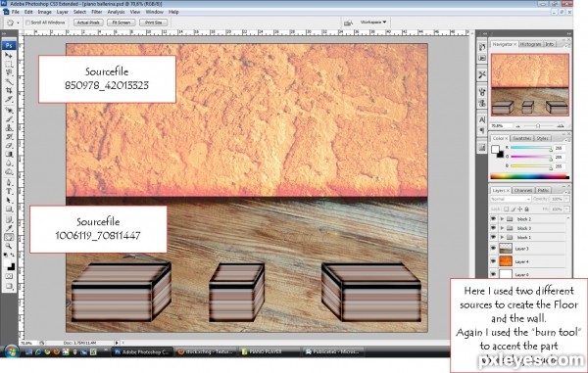Hide Layer 4 visibility eye

[x=493, y=261]
